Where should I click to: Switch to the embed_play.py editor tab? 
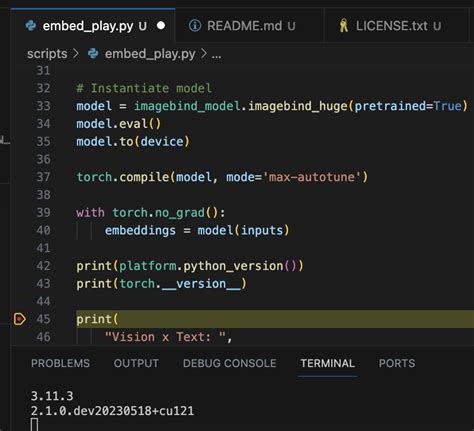93,26
